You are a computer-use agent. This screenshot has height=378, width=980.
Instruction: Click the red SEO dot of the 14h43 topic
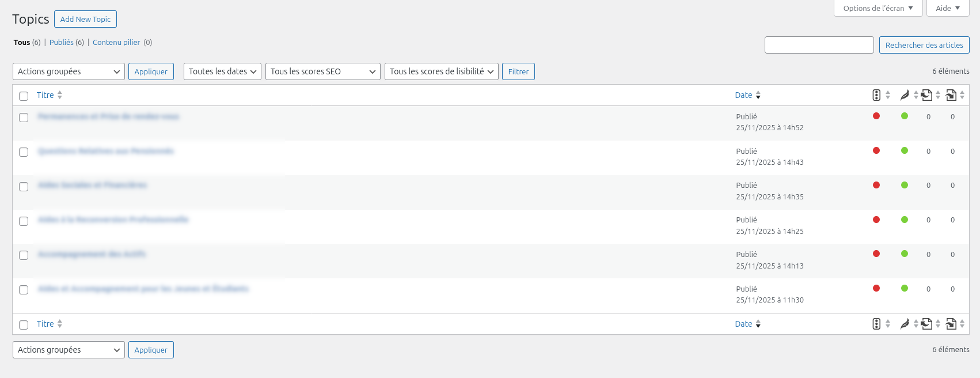point(876,150)
